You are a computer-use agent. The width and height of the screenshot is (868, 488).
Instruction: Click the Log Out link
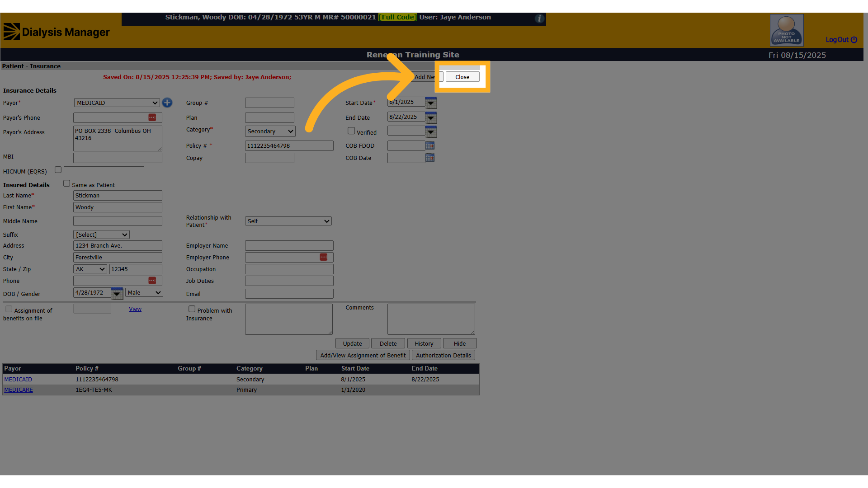(841, 39)
